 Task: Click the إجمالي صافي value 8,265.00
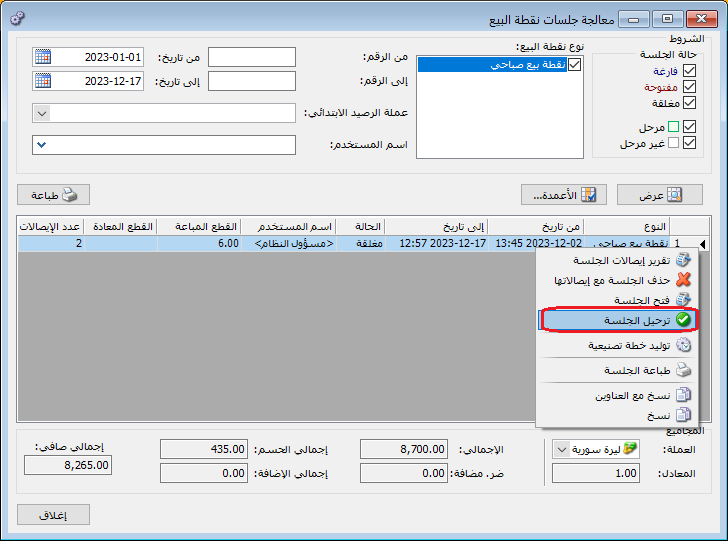tap(68, 465)
